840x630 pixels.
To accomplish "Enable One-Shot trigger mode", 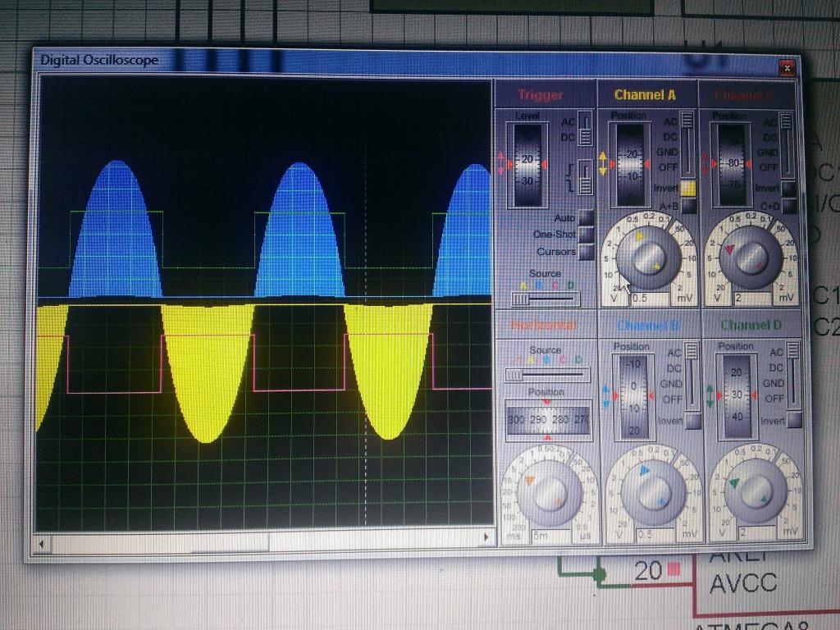I will pyautogui.click(x=587, y=234).
